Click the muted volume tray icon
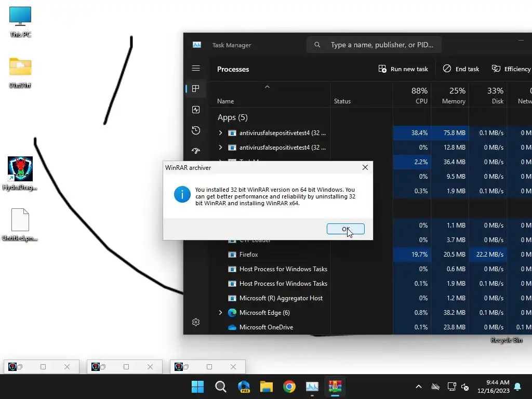This screenshot has width=532, height=399. 465,387
